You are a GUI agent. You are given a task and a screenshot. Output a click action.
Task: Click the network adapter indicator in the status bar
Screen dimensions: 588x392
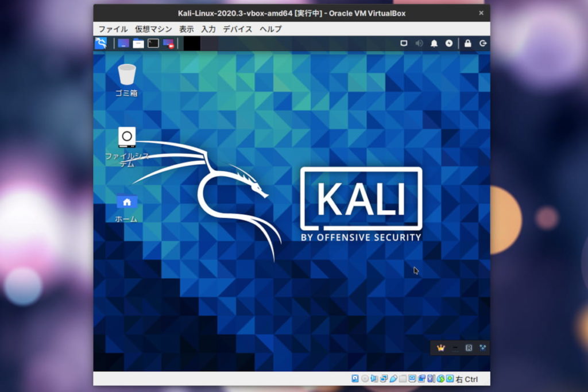[384, 379]
